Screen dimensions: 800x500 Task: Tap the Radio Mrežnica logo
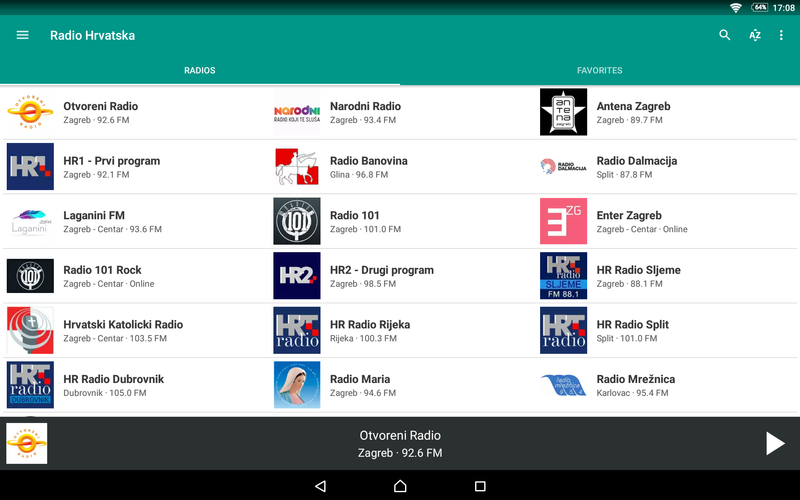[x=563, y=385]
